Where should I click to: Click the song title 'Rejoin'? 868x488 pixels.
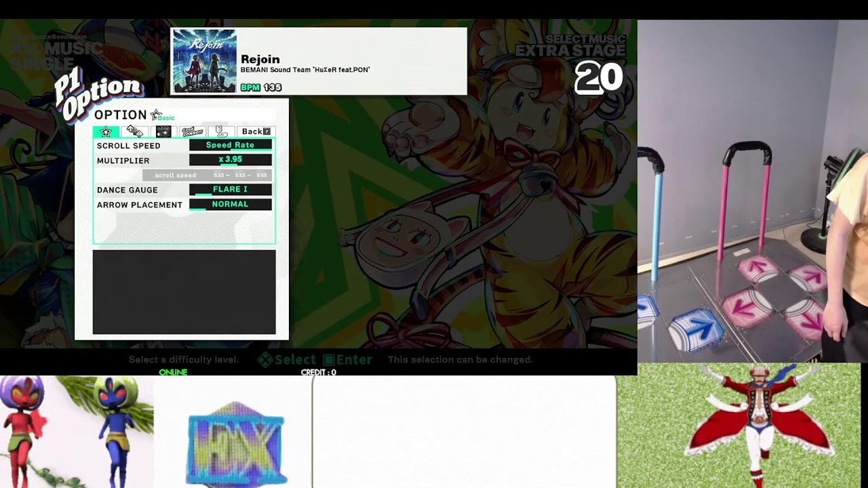(260, 59)
